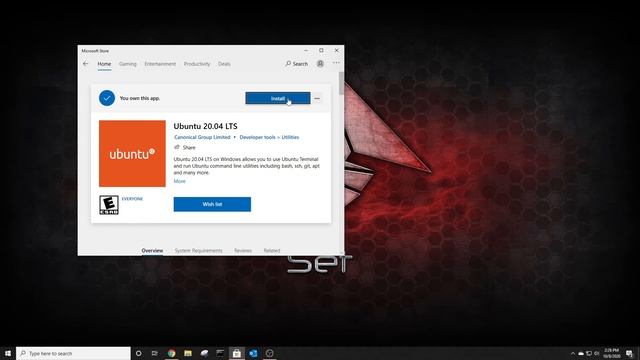640x360 pixels.
Task: Click the back arrow in Microsoft Store
Action: [85, 64]
